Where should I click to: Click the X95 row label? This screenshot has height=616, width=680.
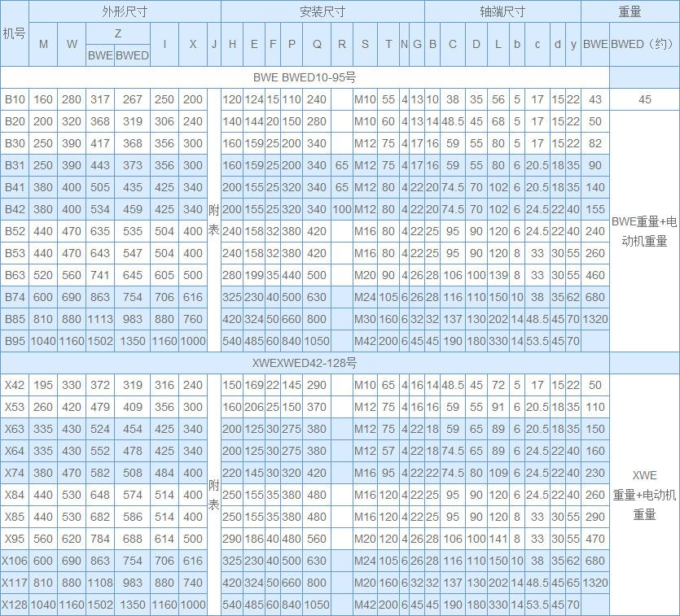point(15,539)
